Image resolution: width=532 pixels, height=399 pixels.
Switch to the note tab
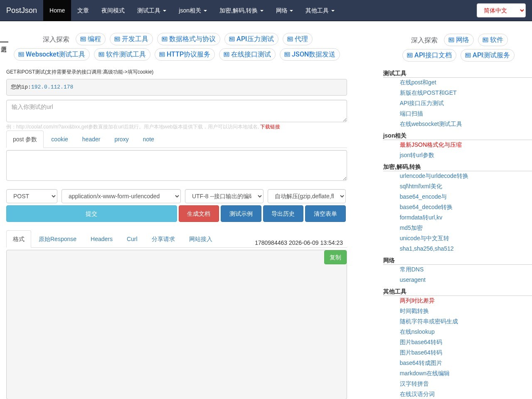click(x=148, y=139)
